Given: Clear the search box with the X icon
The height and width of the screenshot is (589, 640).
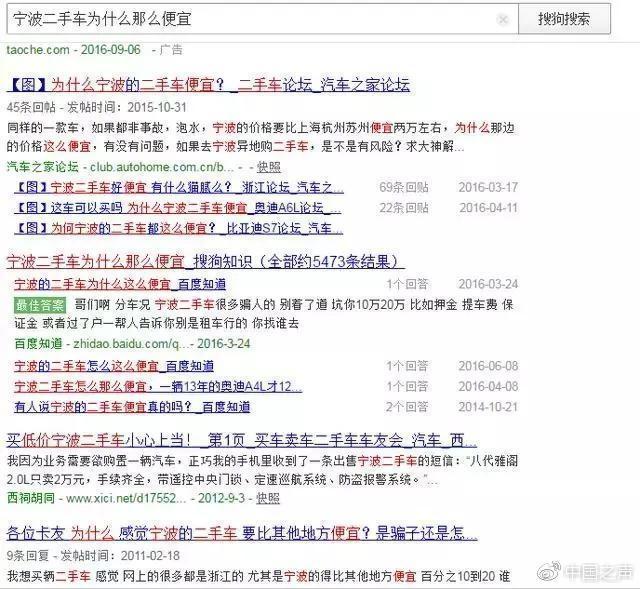Looking at the screenshot, I should [503, 19].
